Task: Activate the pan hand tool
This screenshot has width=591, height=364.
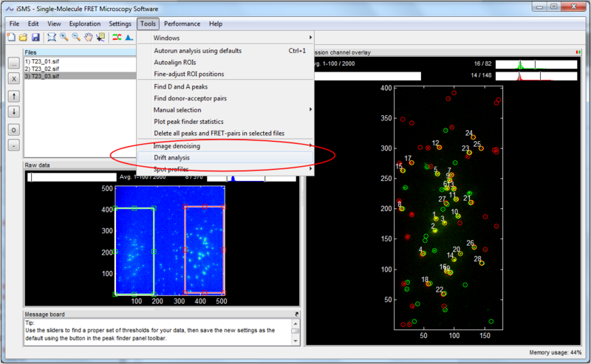Action: point(89,37)
